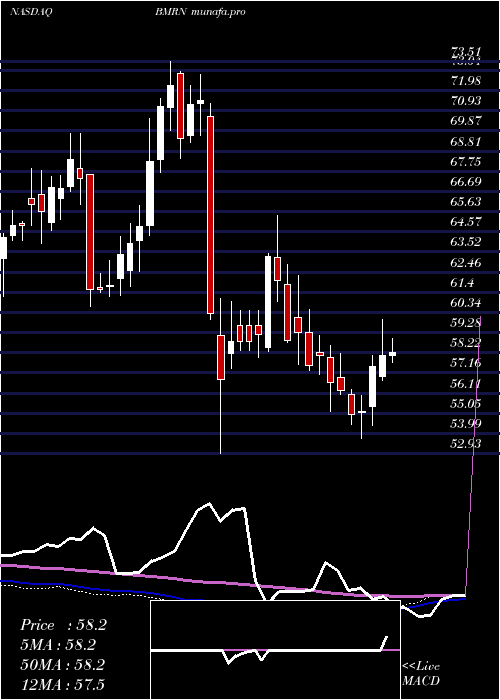The width and height of the screenshot is (500, 700).
Task: Click the 67.75 price axis label
Action: (467, 162)
